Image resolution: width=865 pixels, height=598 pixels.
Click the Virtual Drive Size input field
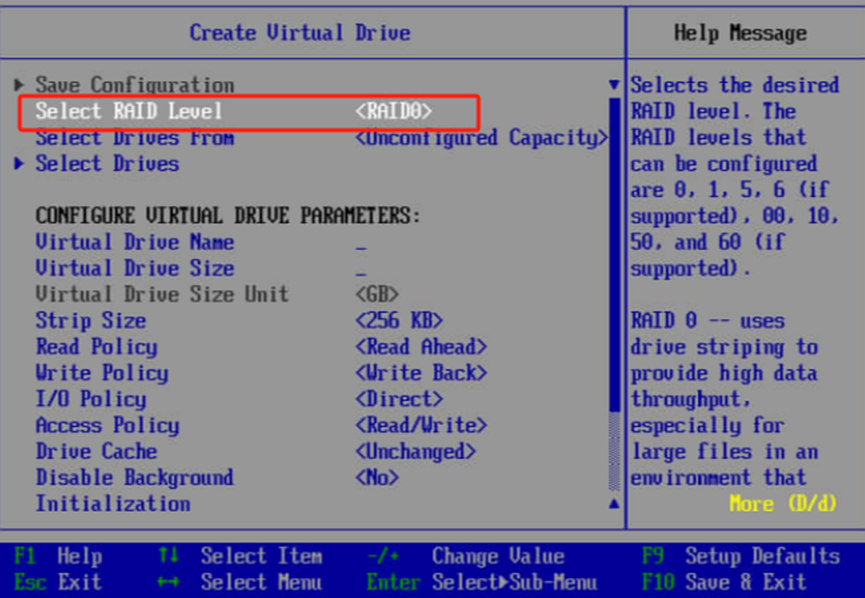click(x=361, y=269)
